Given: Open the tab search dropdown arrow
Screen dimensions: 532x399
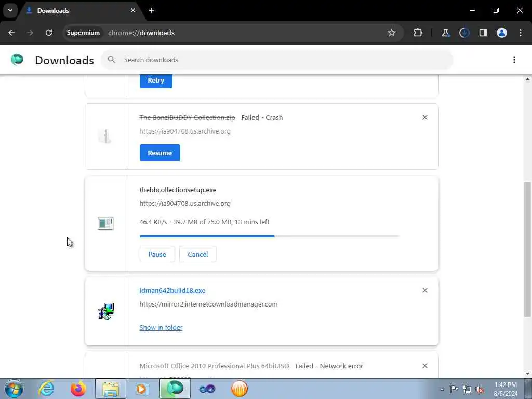Looking at the screenshot, I should coord(10,10).
